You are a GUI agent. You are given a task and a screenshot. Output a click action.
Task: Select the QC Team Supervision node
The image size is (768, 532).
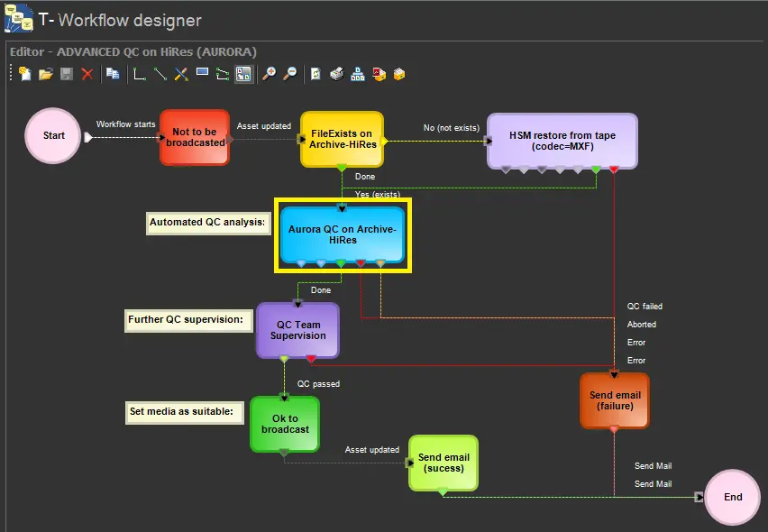coord(298,330)
